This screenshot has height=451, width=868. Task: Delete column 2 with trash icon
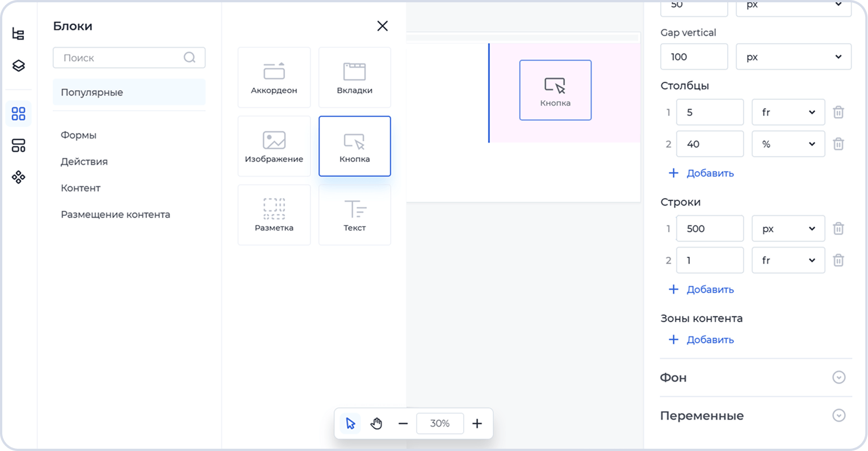tap(838, 144)
